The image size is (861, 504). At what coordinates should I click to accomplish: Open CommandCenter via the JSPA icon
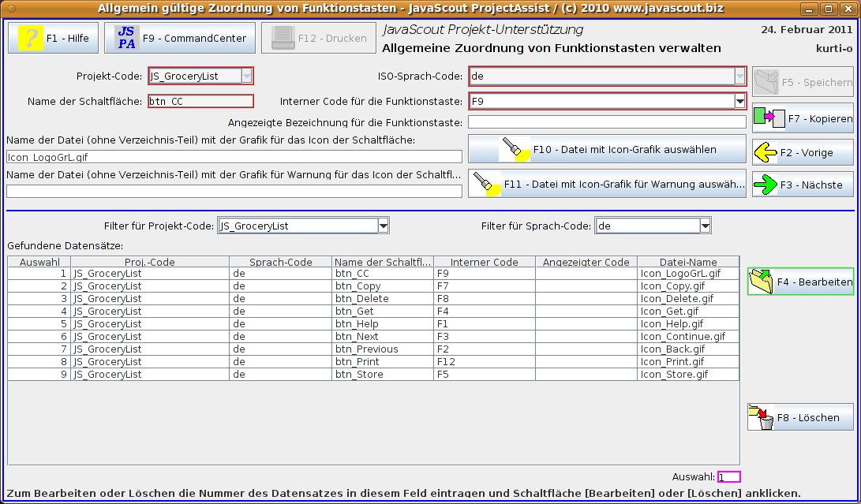coord(126,38)
